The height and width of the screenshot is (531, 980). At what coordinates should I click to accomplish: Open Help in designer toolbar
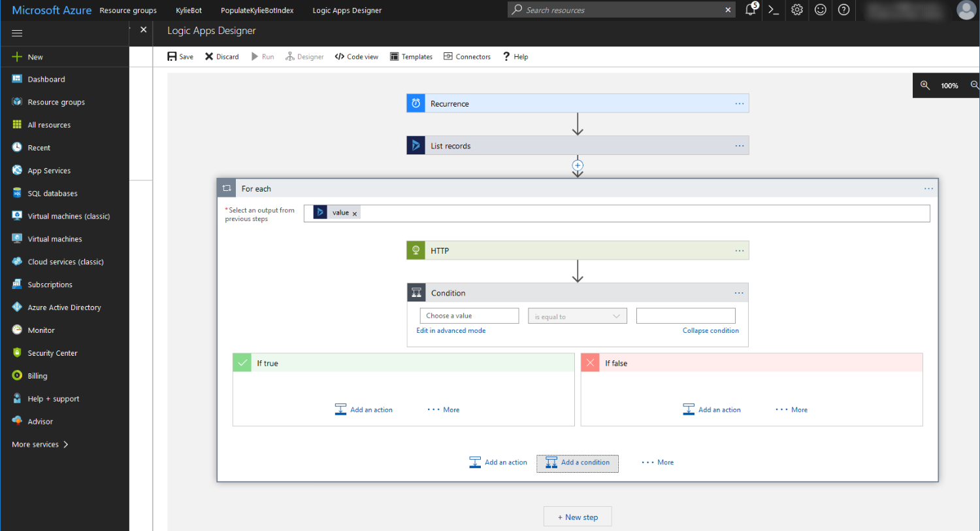click(515, 57)
